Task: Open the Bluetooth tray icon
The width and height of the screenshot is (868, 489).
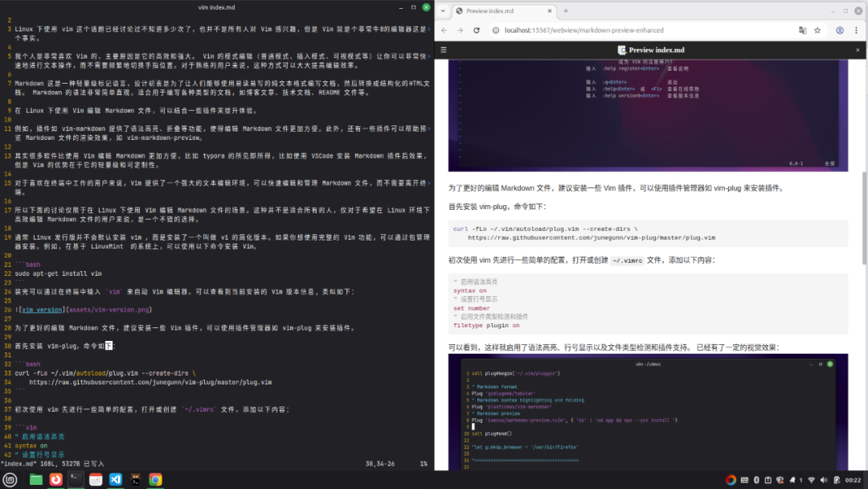Action: pyautogui.click(x=756, y=480)
